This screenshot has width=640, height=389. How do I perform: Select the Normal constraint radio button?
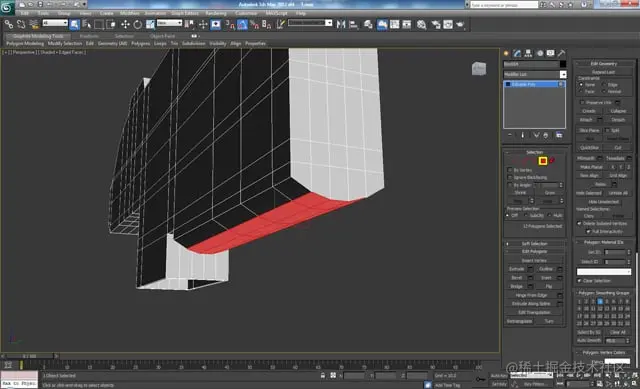point(604,91)
